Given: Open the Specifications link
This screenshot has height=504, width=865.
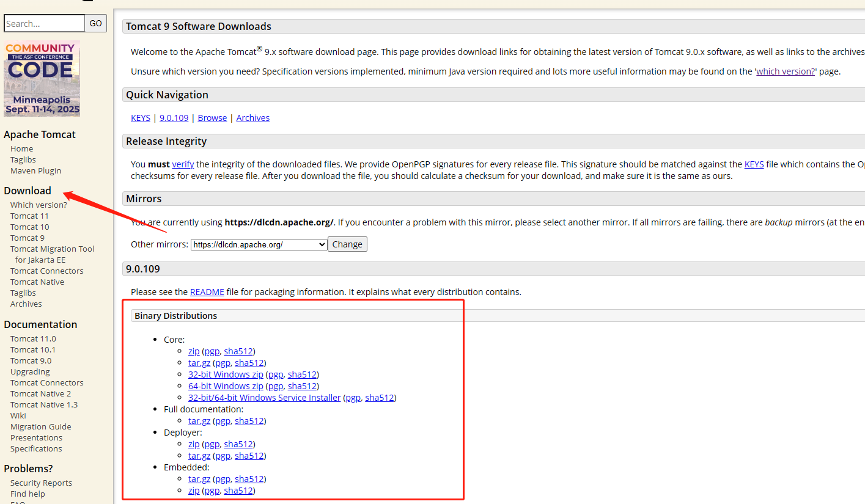Looking at the screenshot, I should pyautogui.click(x=36, y=448).
